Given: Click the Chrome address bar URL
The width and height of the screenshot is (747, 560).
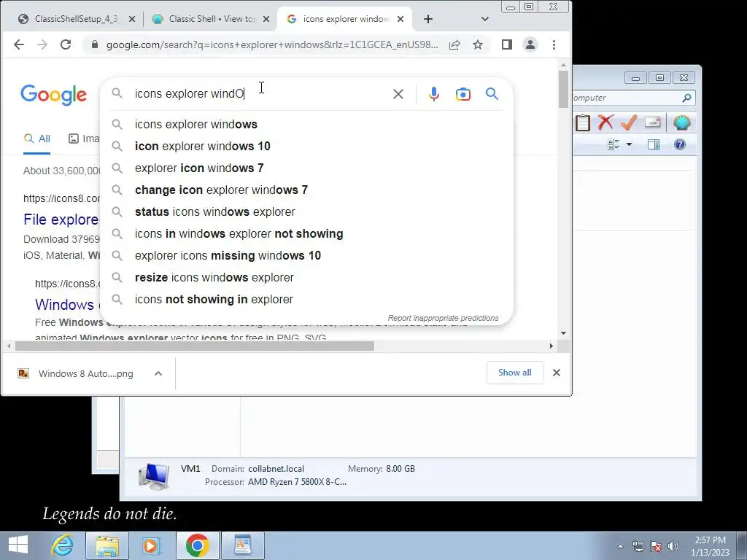Looking at the screenshot, I should tap(272, 44).
